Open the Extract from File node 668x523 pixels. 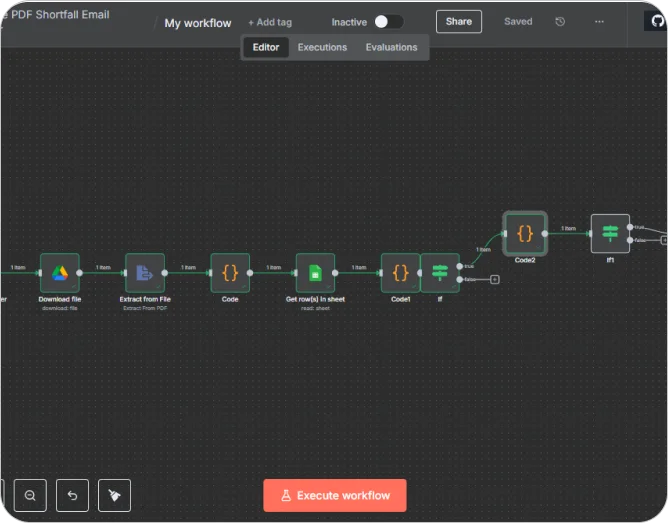(x=145, y=272)
